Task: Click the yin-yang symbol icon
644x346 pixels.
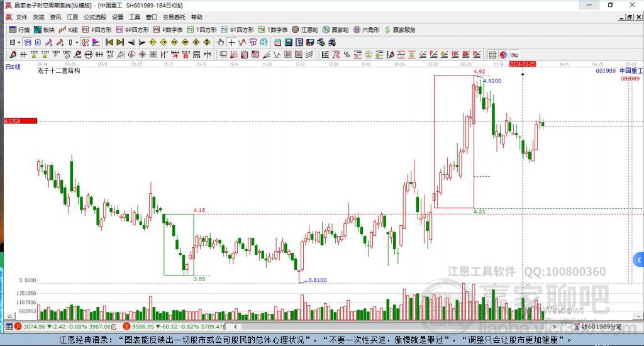Action: [504, 55]
